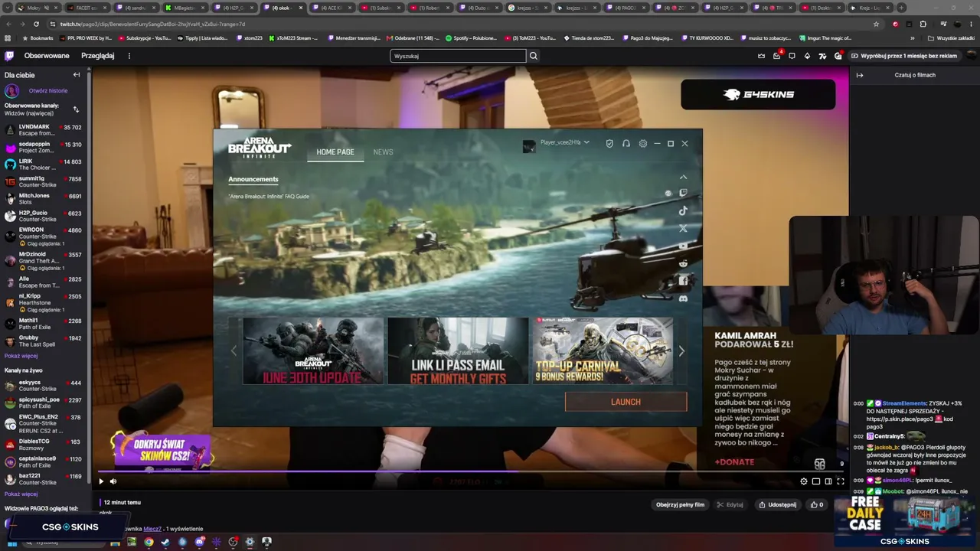Open the Top-Up Carnival banner thumbnail
Screen dimensions: 980x551
(603, 351)
